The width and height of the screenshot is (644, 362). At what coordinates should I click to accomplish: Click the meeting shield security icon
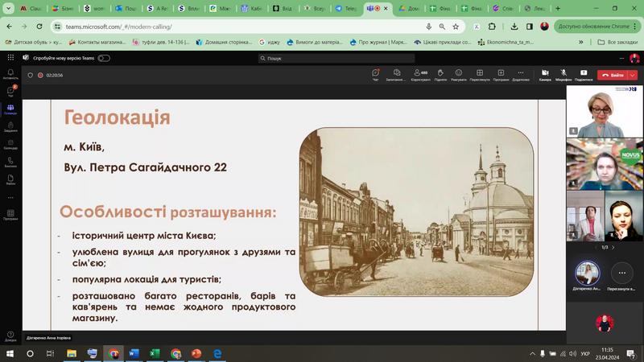click(30, 75)
